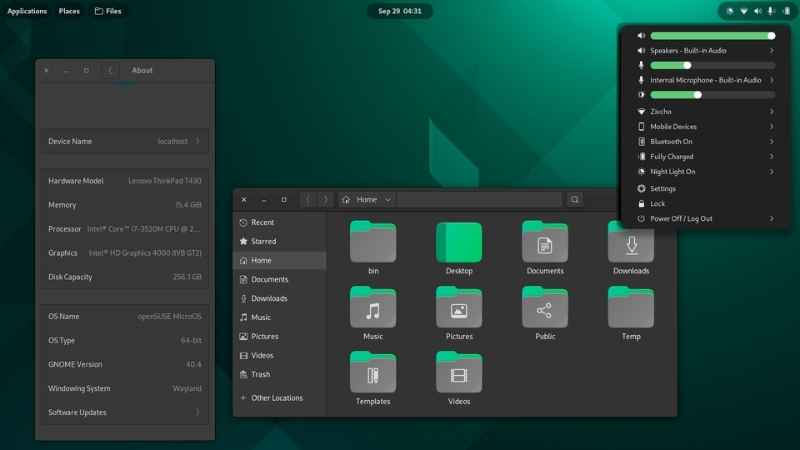The image size is (800, 450).
Task: Select Music in the Files sidebar
Action: click(280, 317)
